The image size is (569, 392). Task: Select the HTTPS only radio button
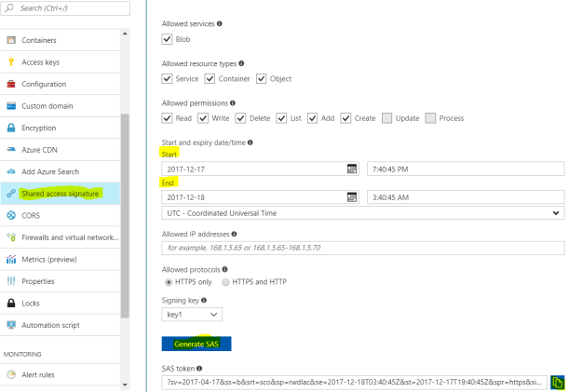click(x=169, y=282)
